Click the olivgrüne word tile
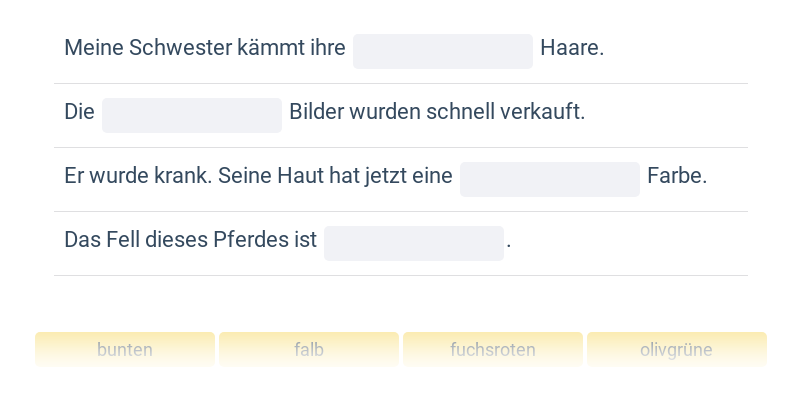Screen dimensions: 800x400 click(x=676, y=350)
